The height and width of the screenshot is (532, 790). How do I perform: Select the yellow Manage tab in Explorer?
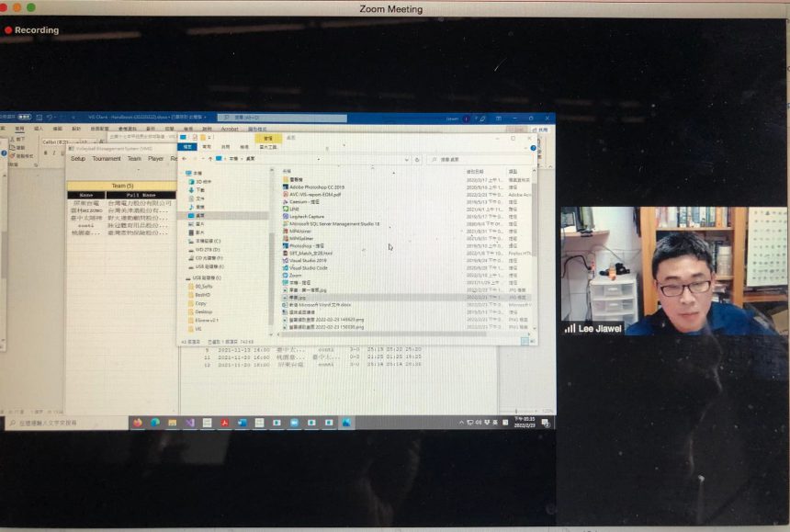pos(268,138)
